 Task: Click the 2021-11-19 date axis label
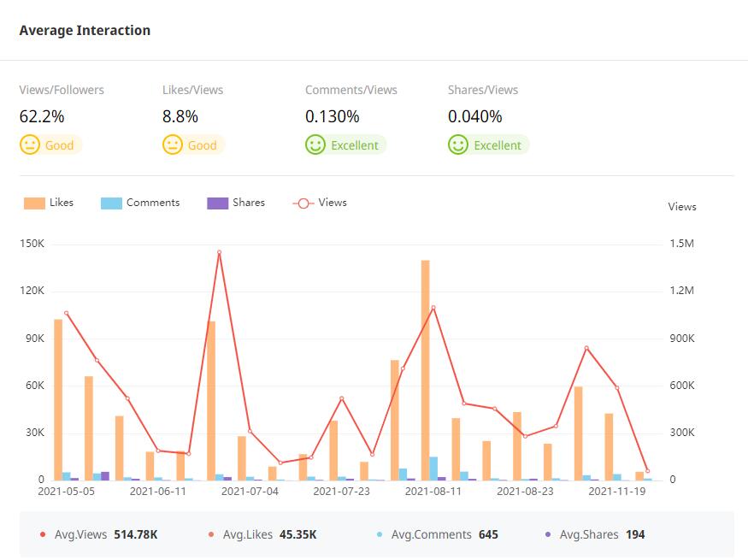[617, 492]
